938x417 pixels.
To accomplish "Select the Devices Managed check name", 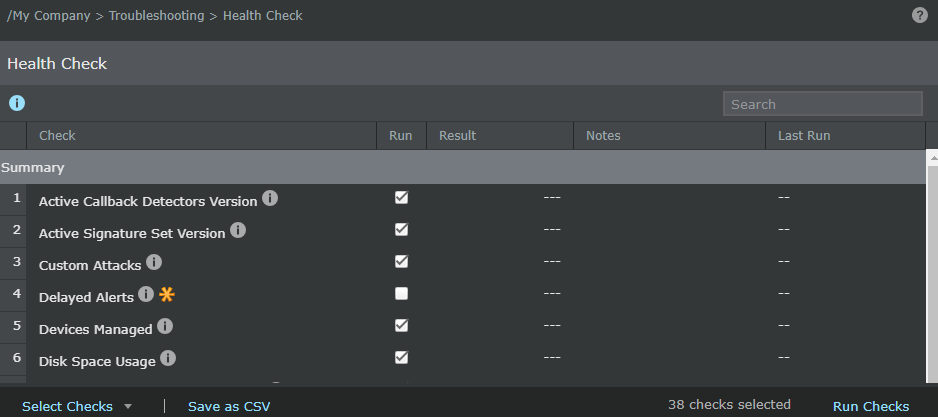I will (96, 329).
